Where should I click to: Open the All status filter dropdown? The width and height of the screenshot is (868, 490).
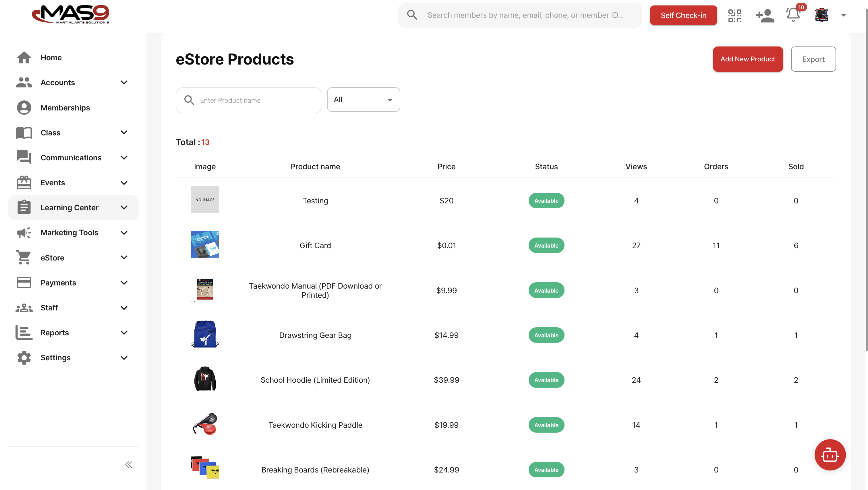(x=363, y=99)
